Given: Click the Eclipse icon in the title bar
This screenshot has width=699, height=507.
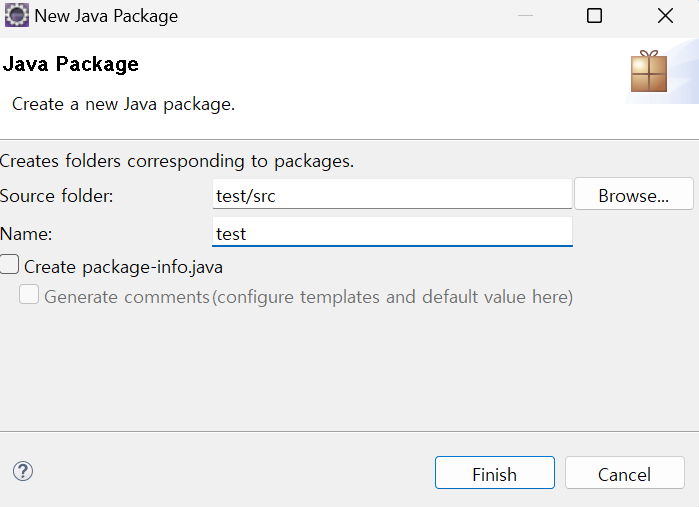Looking at the screenshot, I should 17,16.
